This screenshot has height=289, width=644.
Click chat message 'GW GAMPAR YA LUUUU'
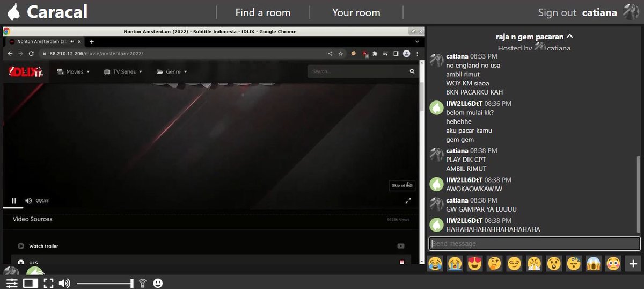coord(481,209)
